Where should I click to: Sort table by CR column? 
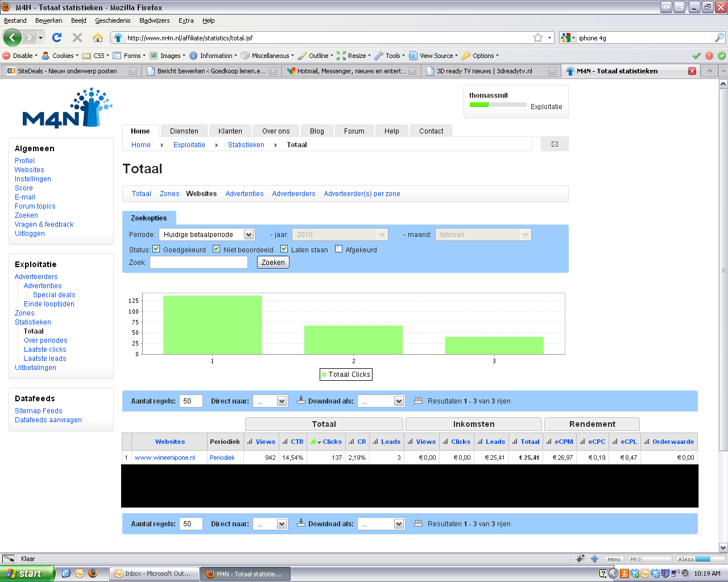[x=358, y=442]
